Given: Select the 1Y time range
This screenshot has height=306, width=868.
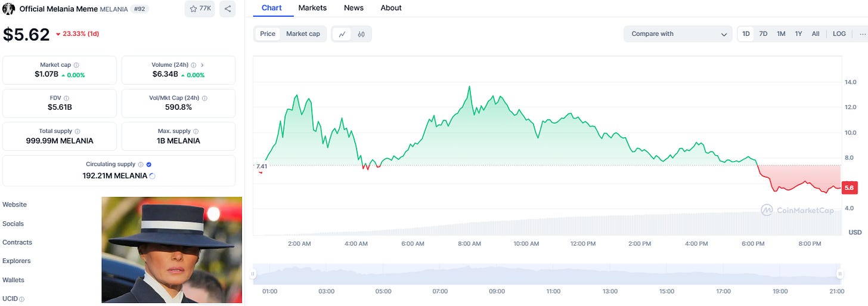Looking at the screenshot, I should (798, 34).
